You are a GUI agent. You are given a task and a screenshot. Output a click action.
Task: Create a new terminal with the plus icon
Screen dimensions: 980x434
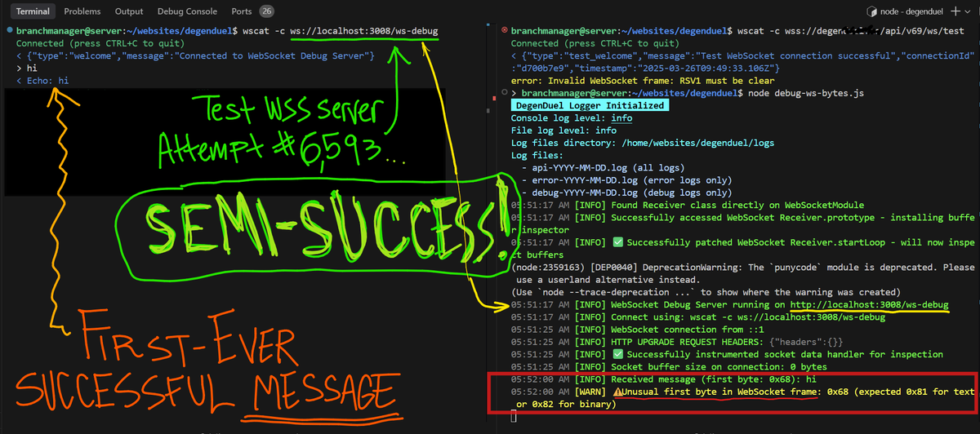[x=956, y=12]
